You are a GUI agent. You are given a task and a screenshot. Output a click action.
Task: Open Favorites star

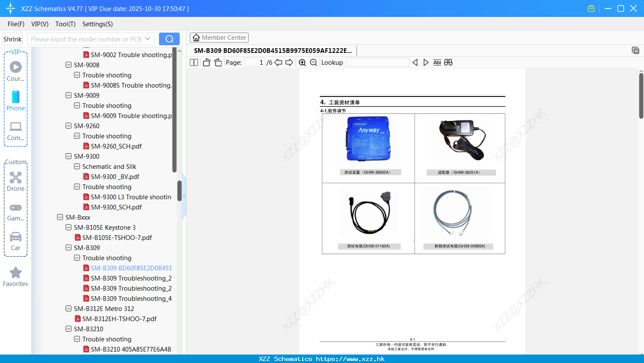(x=16, y=277)
